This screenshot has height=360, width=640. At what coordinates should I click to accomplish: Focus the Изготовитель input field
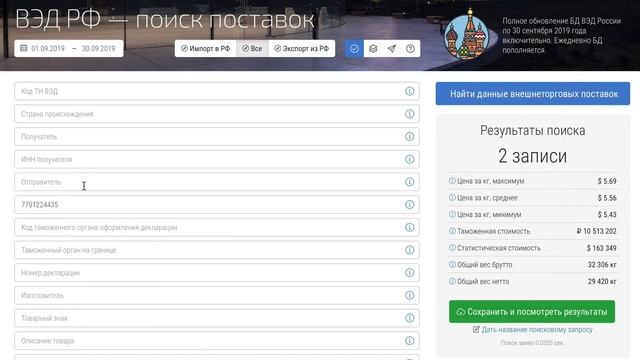pyautogui.click(x=217, y=295)
